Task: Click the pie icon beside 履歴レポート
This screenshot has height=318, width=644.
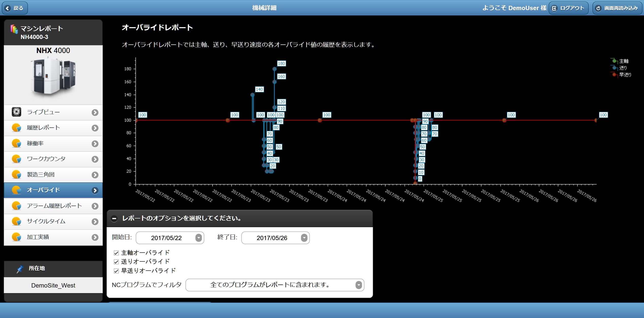Action: (x=16, y=128)
